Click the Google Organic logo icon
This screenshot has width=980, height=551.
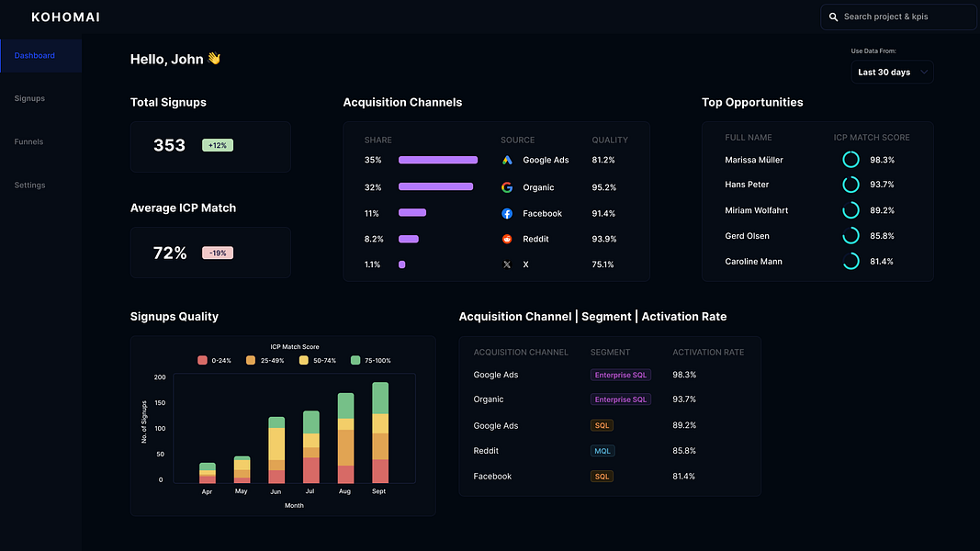507,187
